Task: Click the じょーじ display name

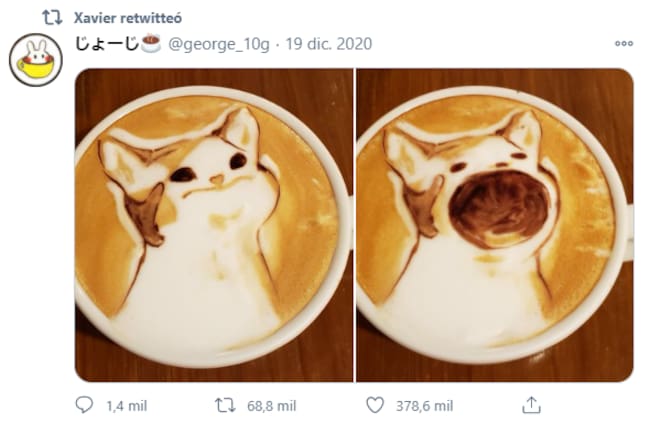Action: click(x=107, y=44)
